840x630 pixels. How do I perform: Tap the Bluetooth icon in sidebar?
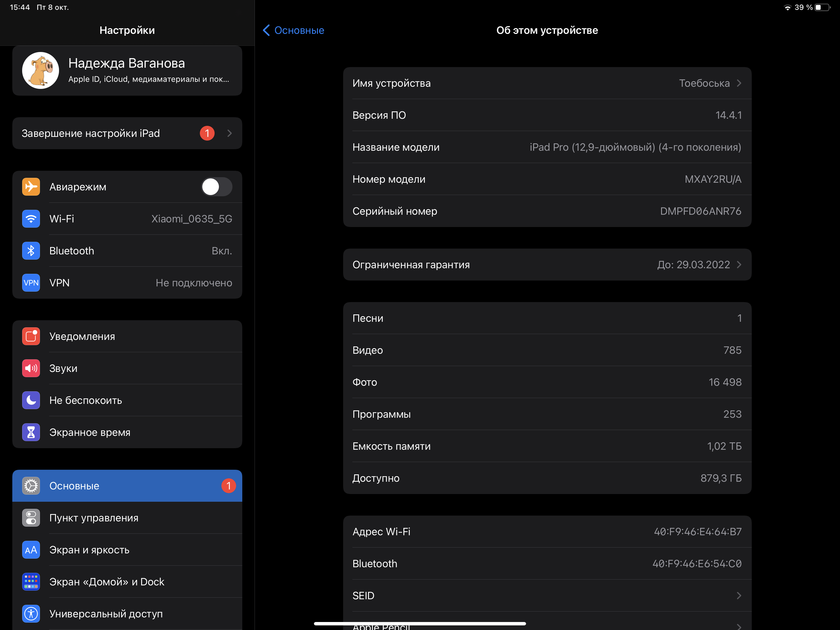click(x=31, y=251)
